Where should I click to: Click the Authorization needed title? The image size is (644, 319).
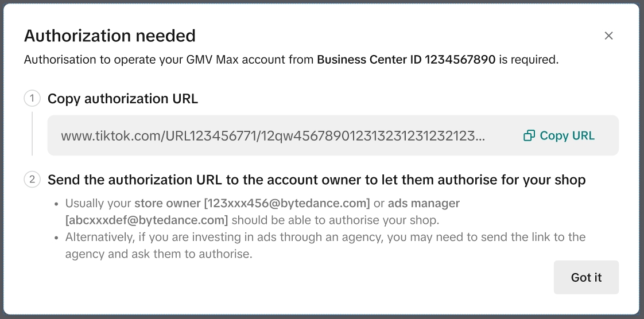[110, 36]
